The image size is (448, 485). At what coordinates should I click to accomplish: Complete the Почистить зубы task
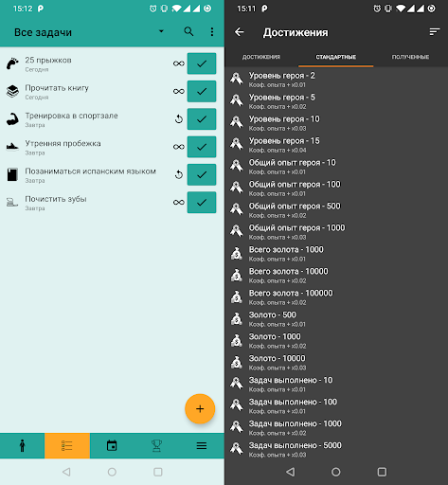(x=202, y=203)
